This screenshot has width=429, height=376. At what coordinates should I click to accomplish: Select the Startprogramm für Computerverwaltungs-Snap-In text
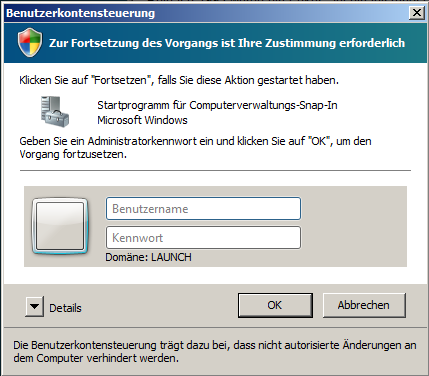(217, 105)
